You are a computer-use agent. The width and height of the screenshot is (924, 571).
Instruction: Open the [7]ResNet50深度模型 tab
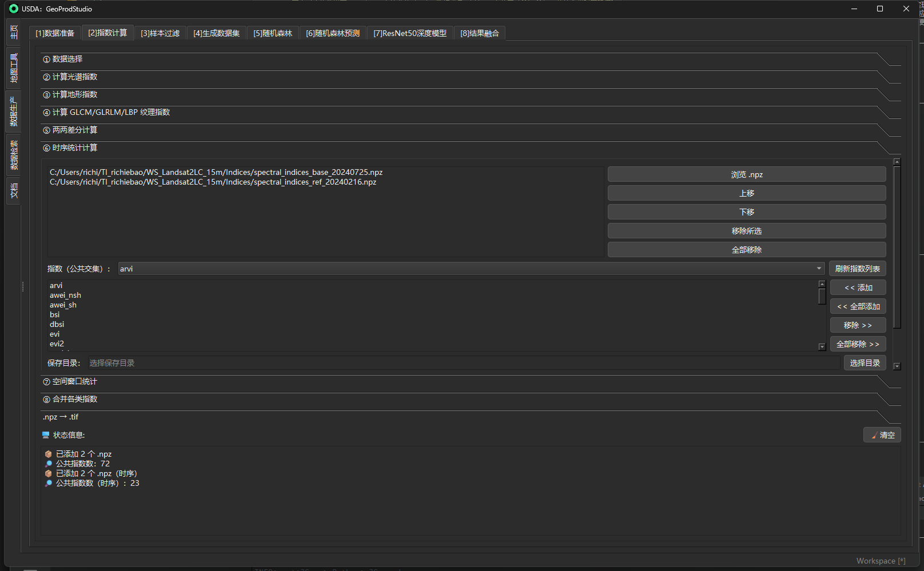410,34
